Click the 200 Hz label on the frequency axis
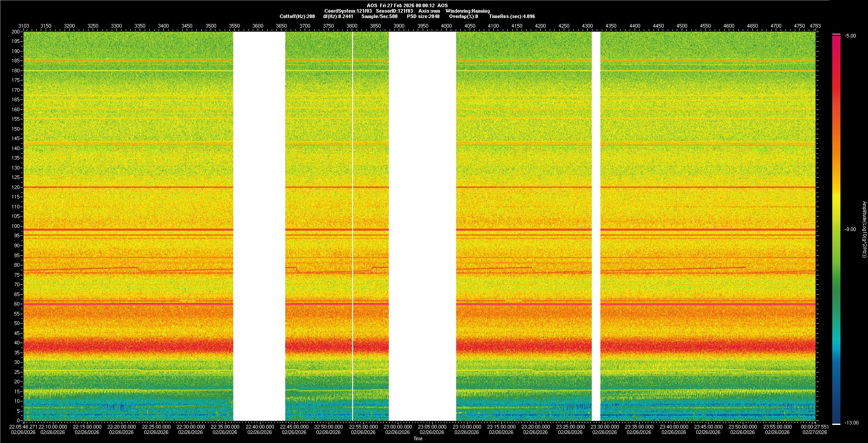The height and width of the screenshot is (443, 868). pos(15,32)
